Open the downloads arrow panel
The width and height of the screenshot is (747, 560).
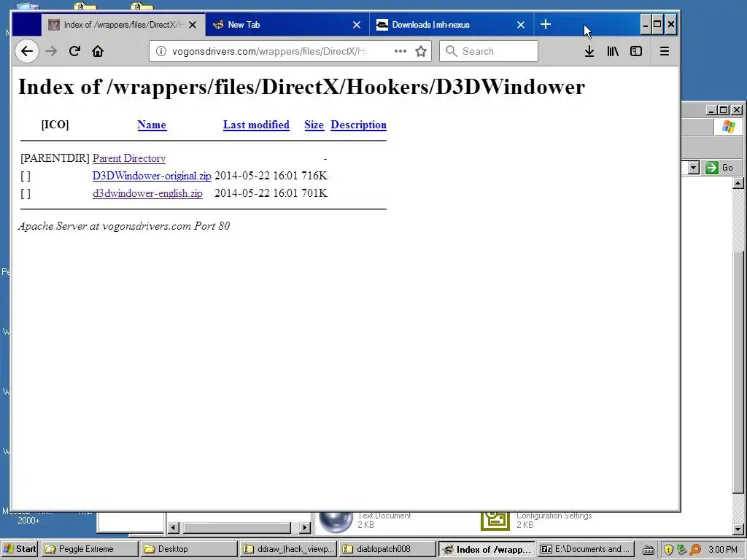[x=589, y=51]
